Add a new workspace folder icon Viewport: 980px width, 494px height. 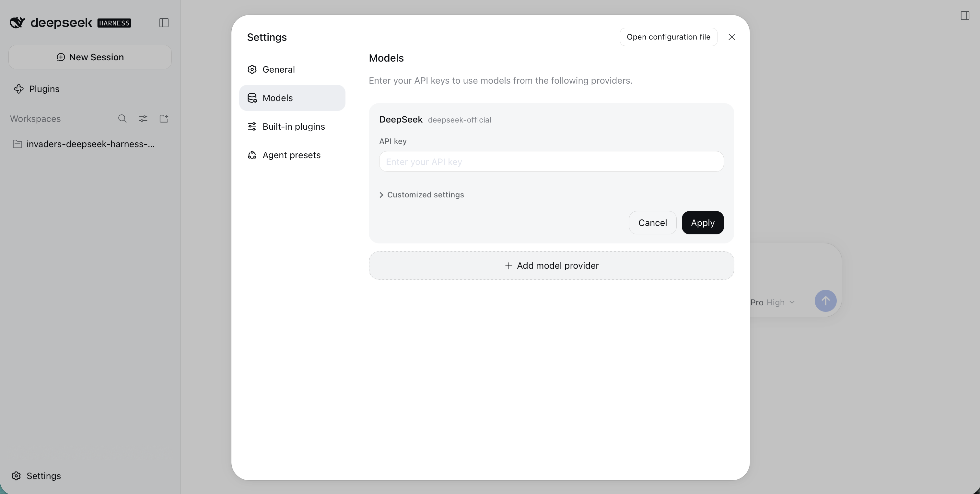(164, 119)
